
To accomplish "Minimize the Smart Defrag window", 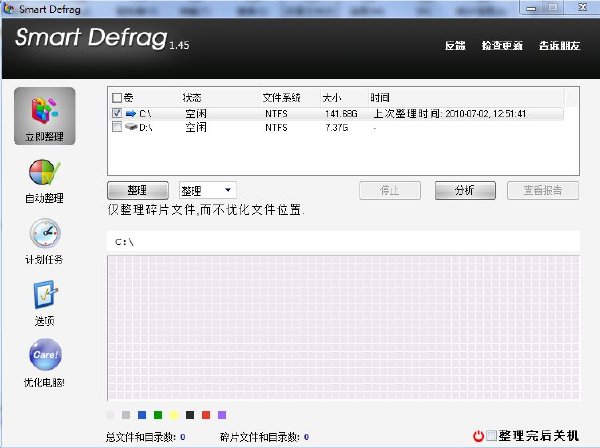I will pos(531,8).
